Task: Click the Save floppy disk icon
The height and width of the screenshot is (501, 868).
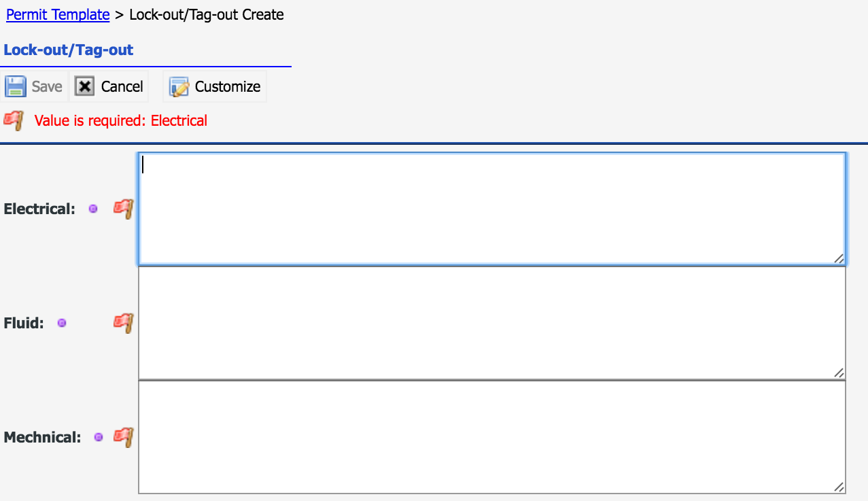Action: (15, 86)
